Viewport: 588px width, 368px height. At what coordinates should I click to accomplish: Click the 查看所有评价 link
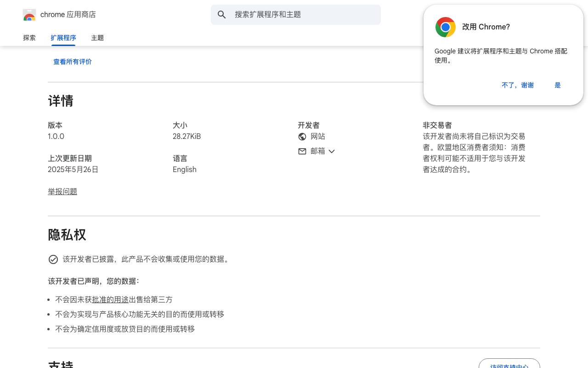73,62
